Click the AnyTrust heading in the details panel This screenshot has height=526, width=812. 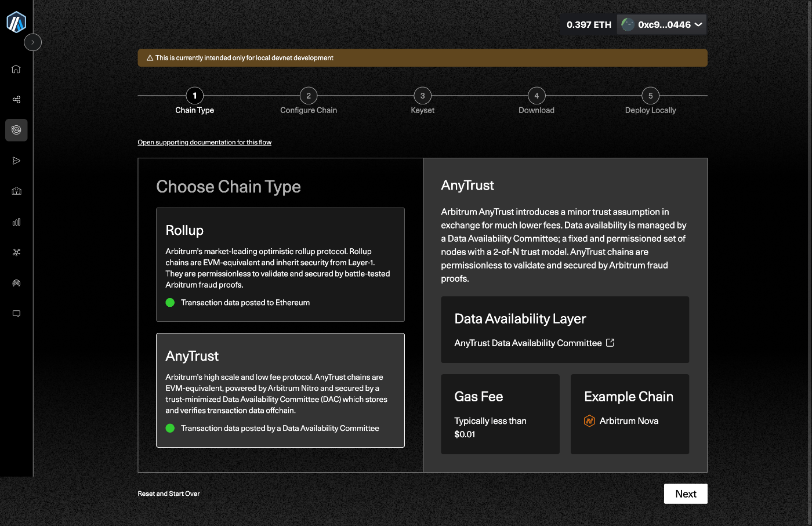pyautogui.click(x=467, y=185)
